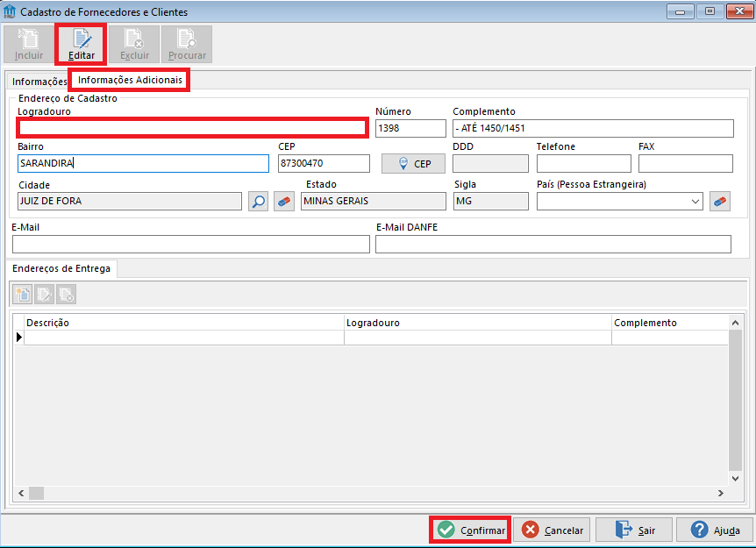756x548 pixels.
Task: Minimize the Cadastro de Fornecedores window
Action: pyautogui.click(x=681, y=11)
